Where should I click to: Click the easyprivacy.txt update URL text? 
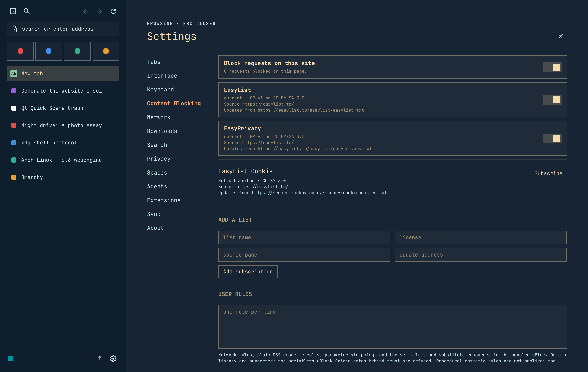coord(315,149)
